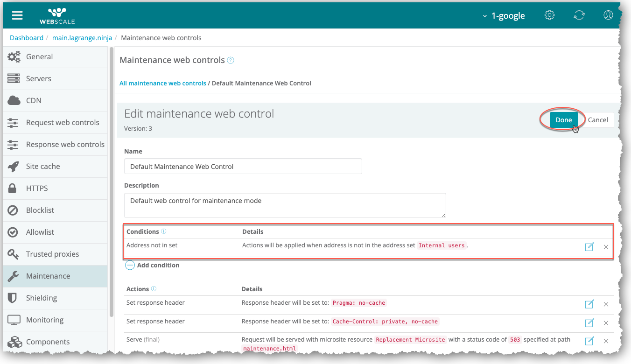The width and height of the screenshot is (631, 364).
Task: Go to All maintenance web controls link
Action: coord(162,83)
